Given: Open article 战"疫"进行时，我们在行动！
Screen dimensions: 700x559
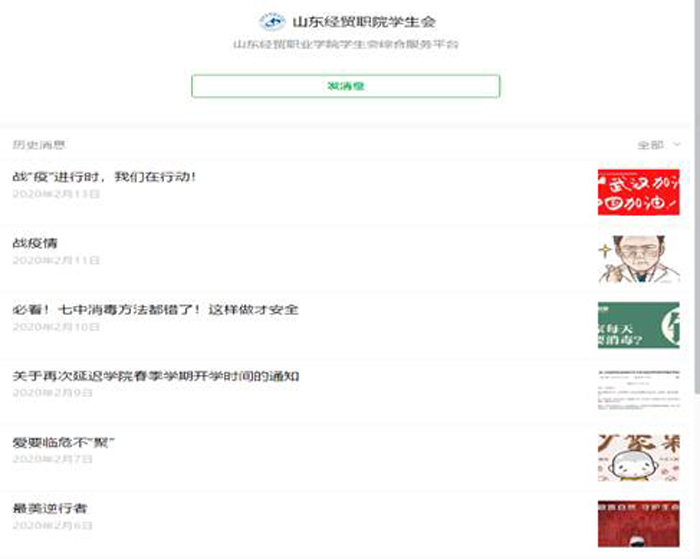Looking at the screenshot, I should tap(104, 176).
